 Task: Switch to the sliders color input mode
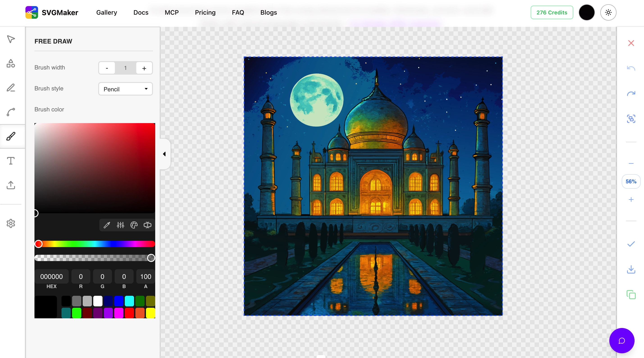point(120,225)
